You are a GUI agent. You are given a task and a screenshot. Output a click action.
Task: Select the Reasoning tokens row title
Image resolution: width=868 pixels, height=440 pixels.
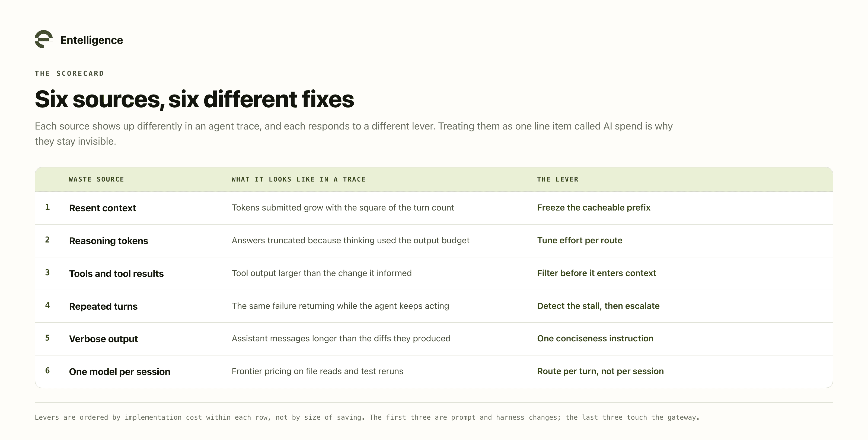(x=108, y=241)
